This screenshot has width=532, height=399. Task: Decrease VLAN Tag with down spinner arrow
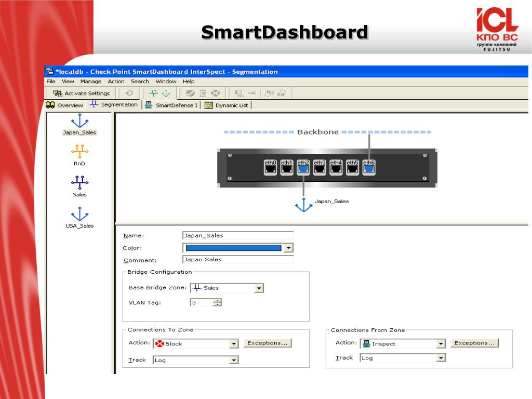[218, 304]
